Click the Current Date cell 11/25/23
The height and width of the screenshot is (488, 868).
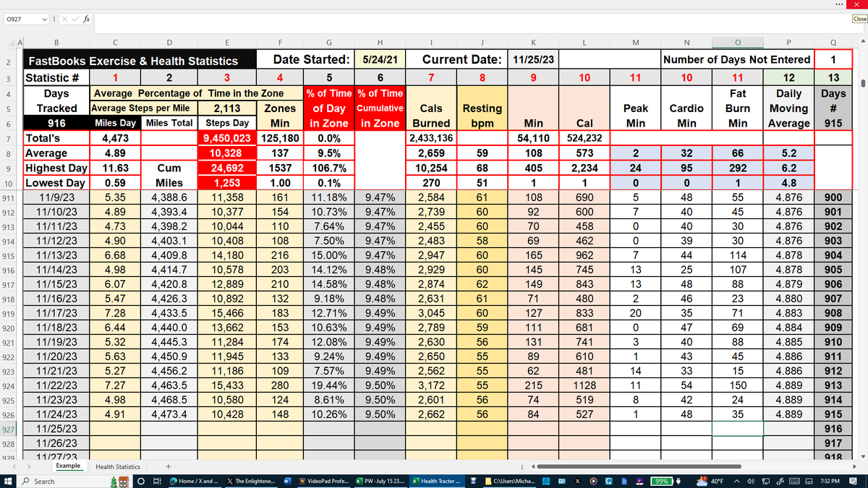click(534, 59)
